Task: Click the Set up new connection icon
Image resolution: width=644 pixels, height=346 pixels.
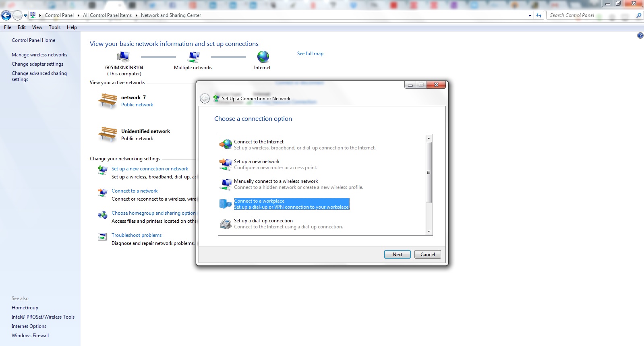Action: tap(103, 170)
